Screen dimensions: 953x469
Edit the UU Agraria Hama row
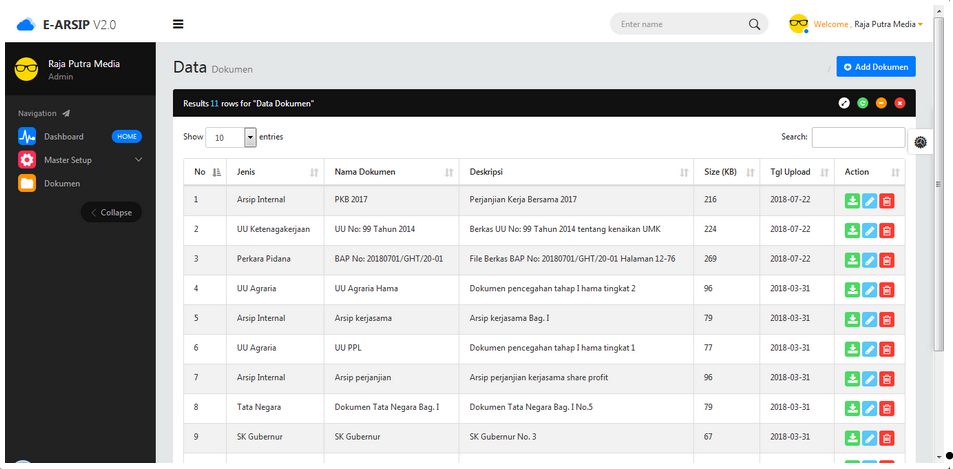coord(869,289)
